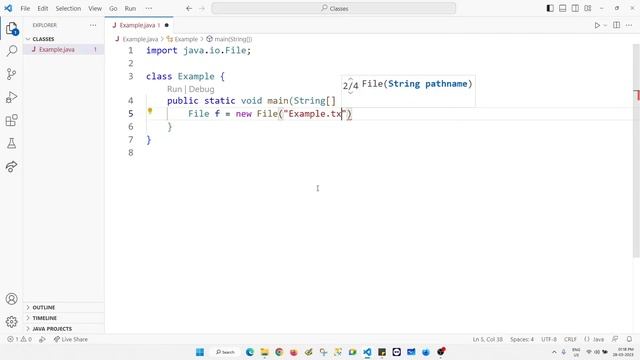This screenshot has width=640, height=360.
Task: Toggle the Secondary Side Bar
Action: tap(575, 8)
